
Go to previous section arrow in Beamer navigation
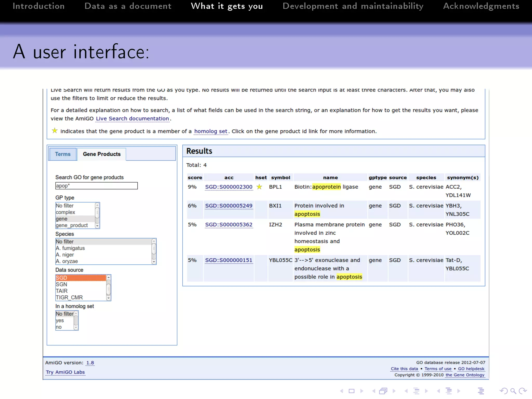(x=438, y=391)
